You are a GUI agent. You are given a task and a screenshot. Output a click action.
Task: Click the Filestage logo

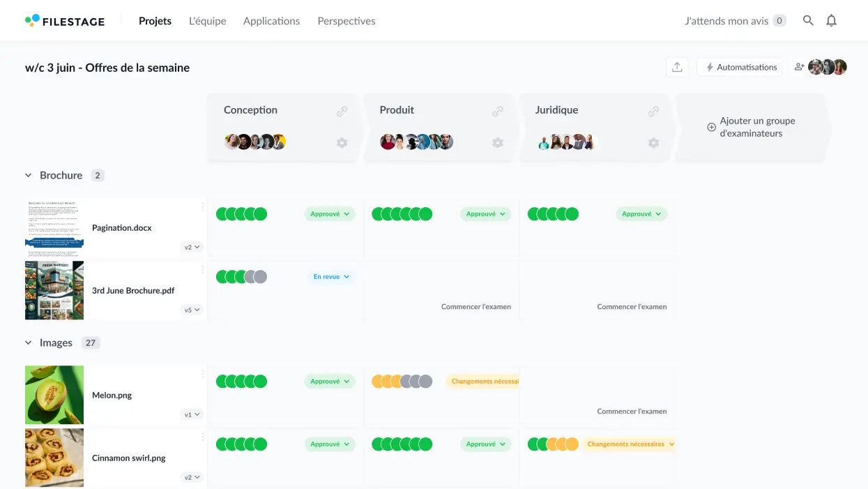pos(65,20)
